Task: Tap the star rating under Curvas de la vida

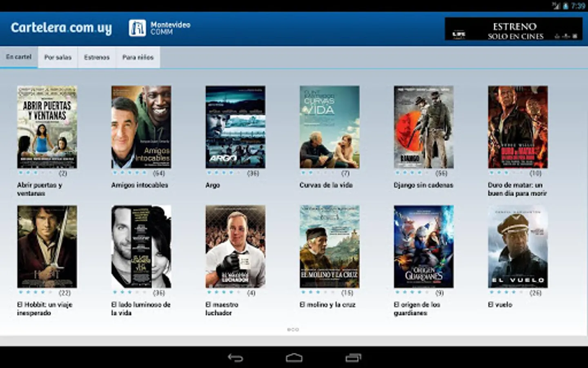Action: (x=318, y=173)
